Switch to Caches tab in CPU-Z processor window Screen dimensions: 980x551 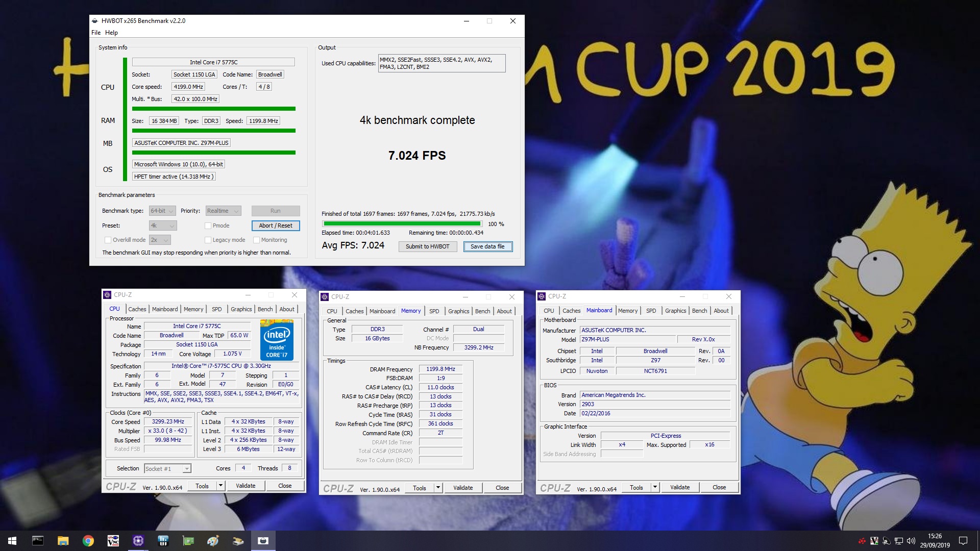pyautogui.click(x=137, y=309)
